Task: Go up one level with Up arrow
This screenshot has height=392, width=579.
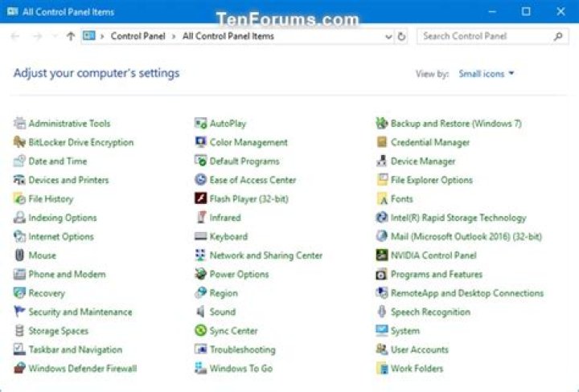Action: coord(71,36)
